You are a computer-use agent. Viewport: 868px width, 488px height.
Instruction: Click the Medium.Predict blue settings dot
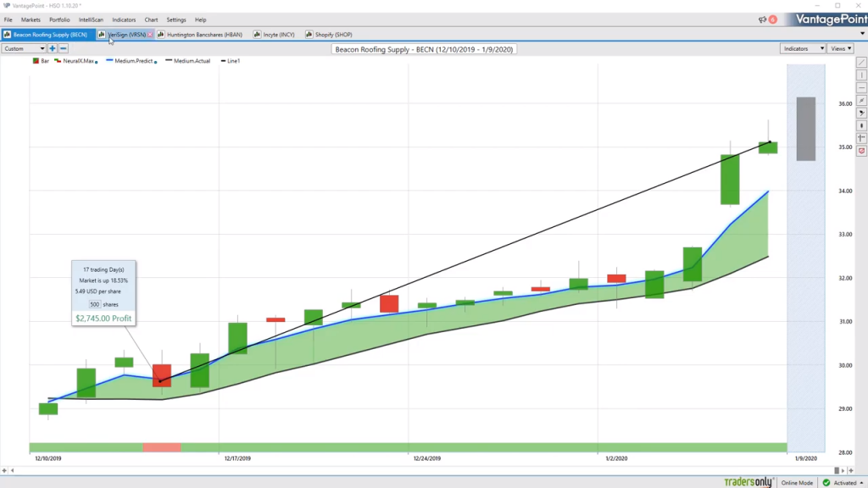click(156, 62)
